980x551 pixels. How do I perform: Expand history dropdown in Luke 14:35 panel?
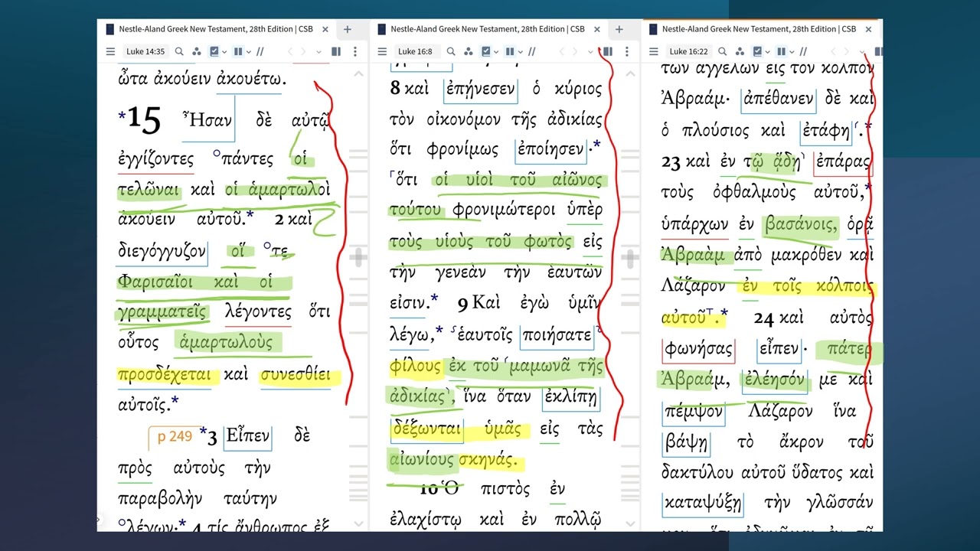318,52
